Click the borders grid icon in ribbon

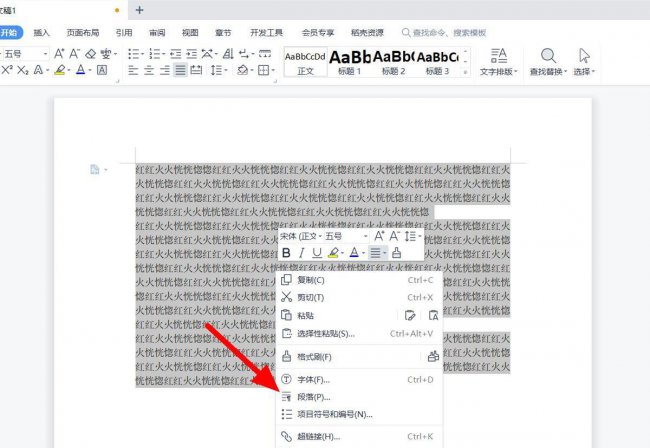264,70
